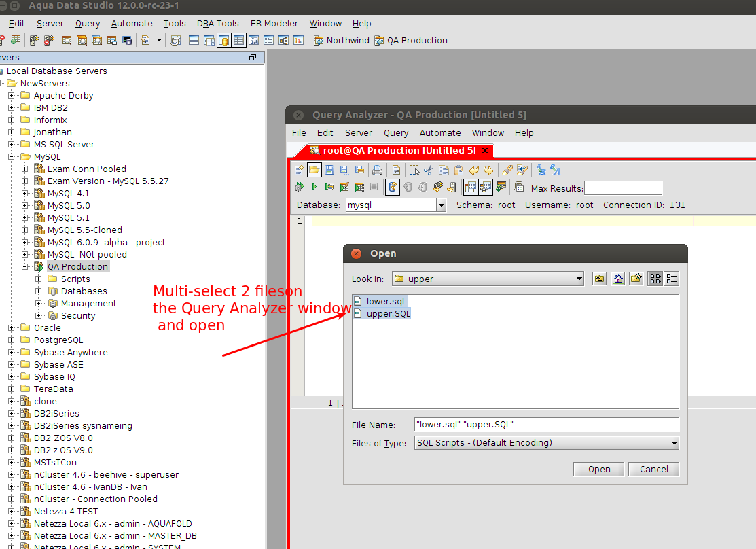The image size is (756, 549).
Task: Click the Open button in the dialog
Action: point(599,469)
